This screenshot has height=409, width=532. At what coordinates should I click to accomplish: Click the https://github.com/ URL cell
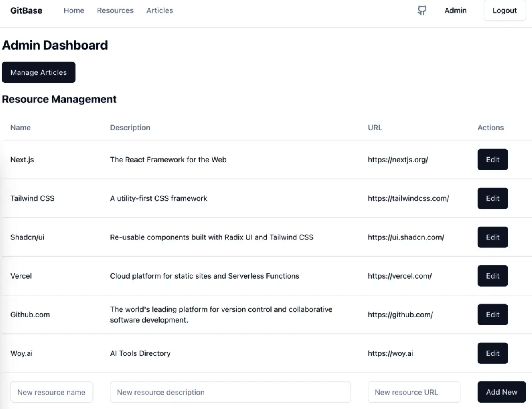point(400,315)
